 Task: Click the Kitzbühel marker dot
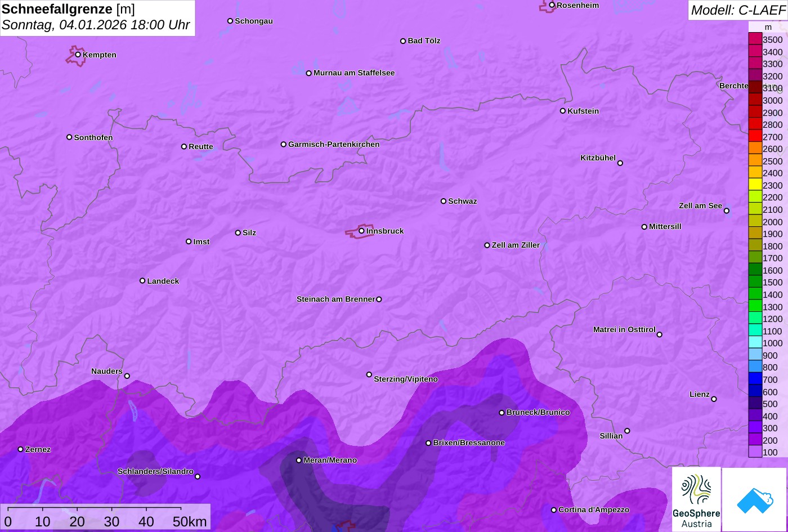click(x=620, y=163)
